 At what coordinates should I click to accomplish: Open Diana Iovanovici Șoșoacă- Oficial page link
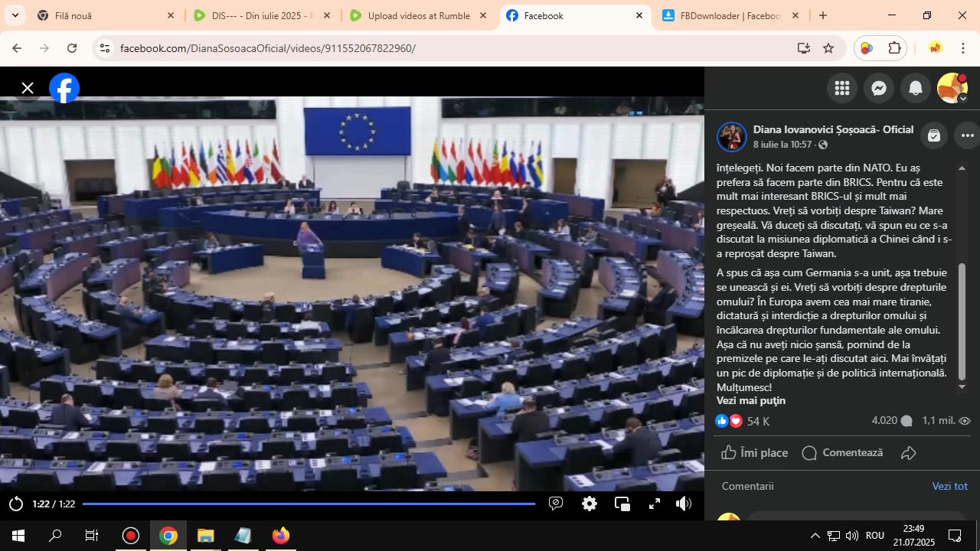point(833,129)
